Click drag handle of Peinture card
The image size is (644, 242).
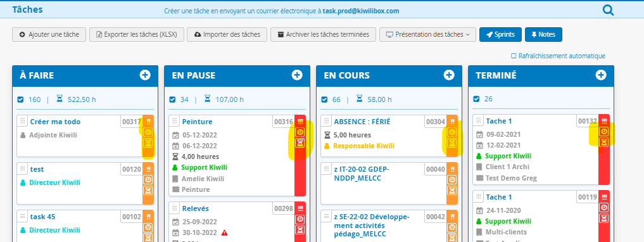click(x=175, y=121)
